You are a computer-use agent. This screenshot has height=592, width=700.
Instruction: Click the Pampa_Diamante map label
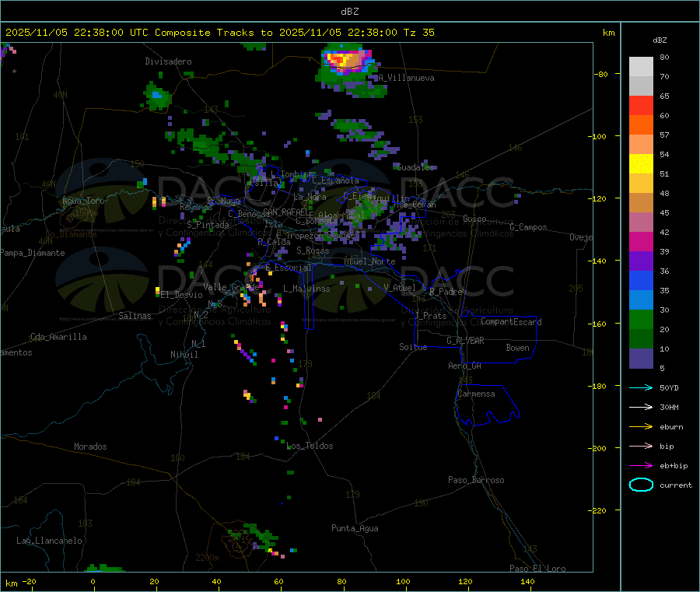pyautogui.click(x=33, y=253)
